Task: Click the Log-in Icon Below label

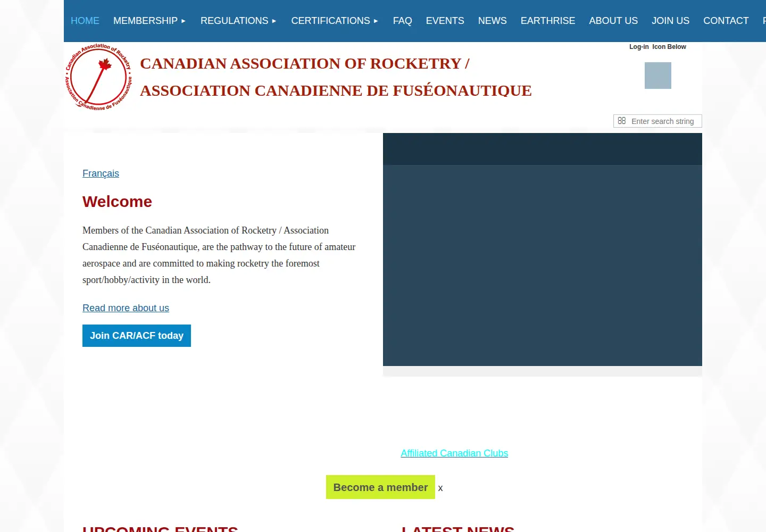Action: pos(657,47)
